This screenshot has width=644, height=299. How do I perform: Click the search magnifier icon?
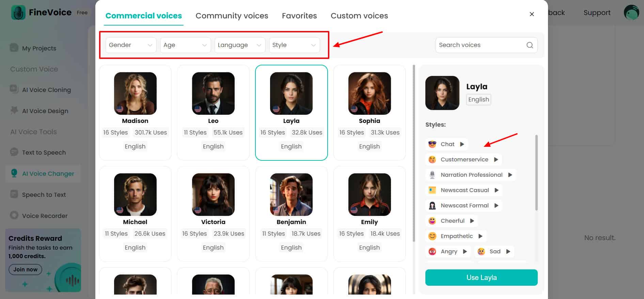pyautogui.click(x=530, y=45)
